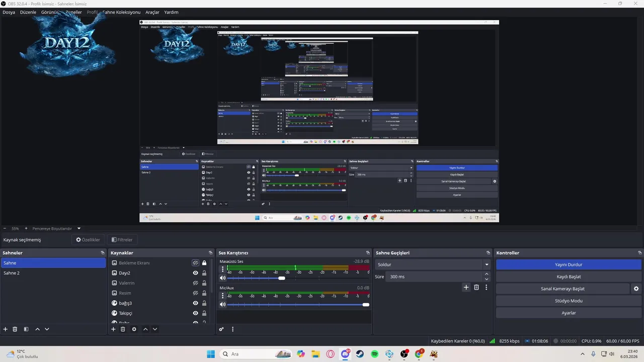Start recording with Kaydı Başlat
Viewport: 644px width, 362px height.
tap(569, 277)
